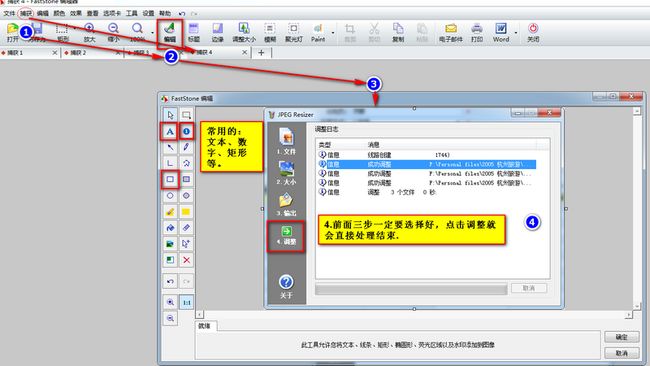Click the 100% magnifier toolbar icon
The width and height of the screenshot is (650, 366).
137,32
